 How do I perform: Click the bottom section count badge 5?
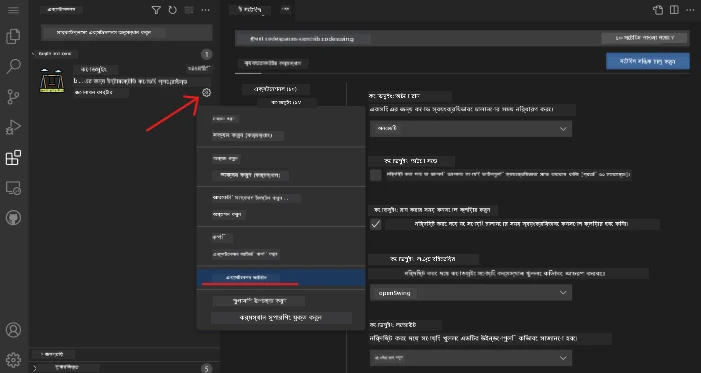[x=206, y=368]
